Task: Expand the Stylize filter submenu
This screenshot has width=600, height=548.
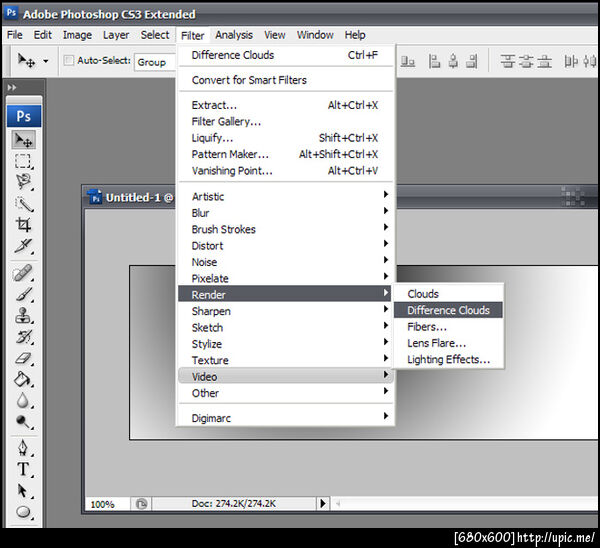Action: 285,344
